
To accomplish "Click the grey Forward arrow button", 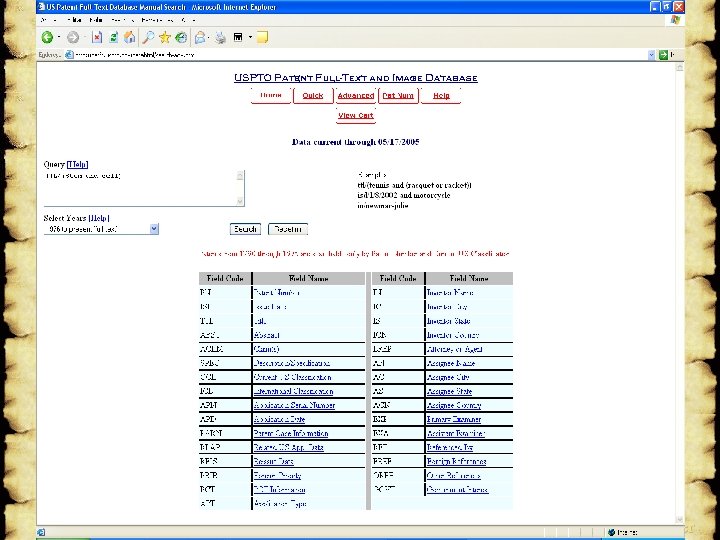I will [x=73, y=37].
